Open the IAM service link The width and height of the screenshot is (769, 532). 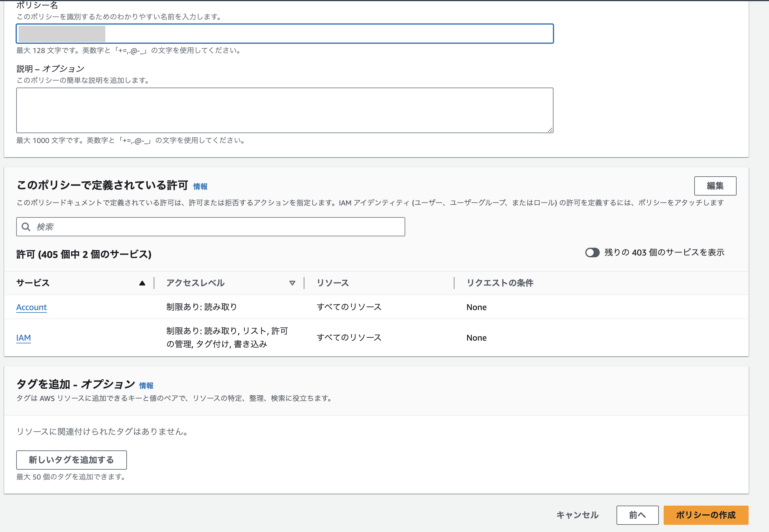[23, 338]
